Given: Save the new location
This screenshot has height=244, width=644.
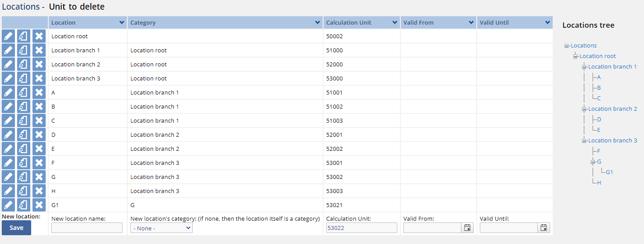Looking at the screenshot, I should tap(16, 228).
